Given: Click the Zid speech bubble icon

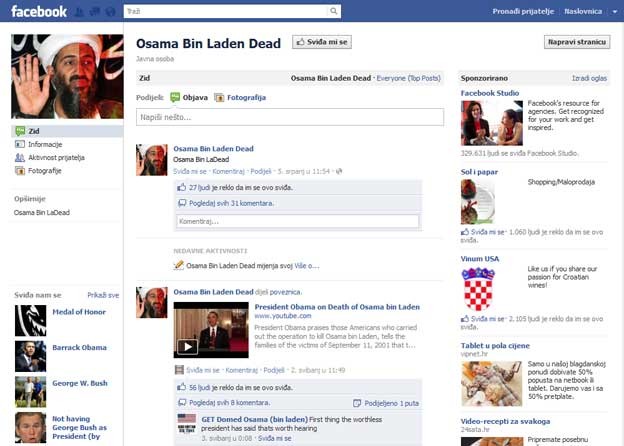Looking at the screenshot, I should point(20,131).
